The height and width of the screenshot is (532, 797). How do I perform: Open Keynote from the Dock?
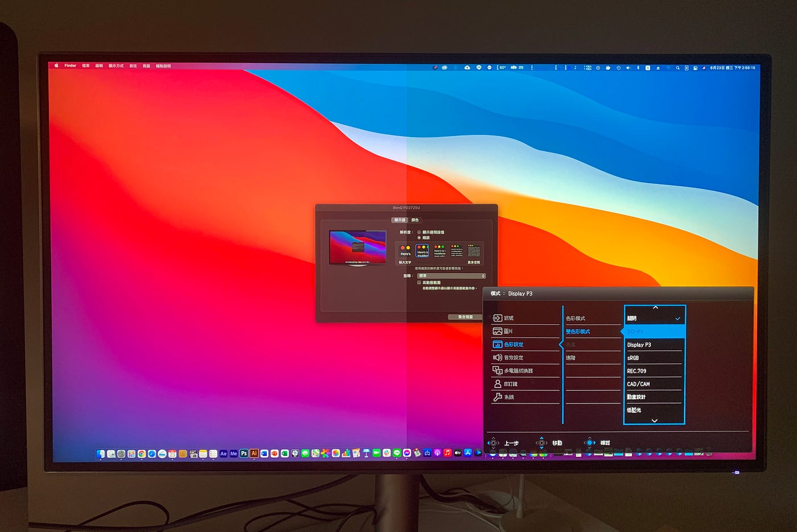tap(366, 453)
